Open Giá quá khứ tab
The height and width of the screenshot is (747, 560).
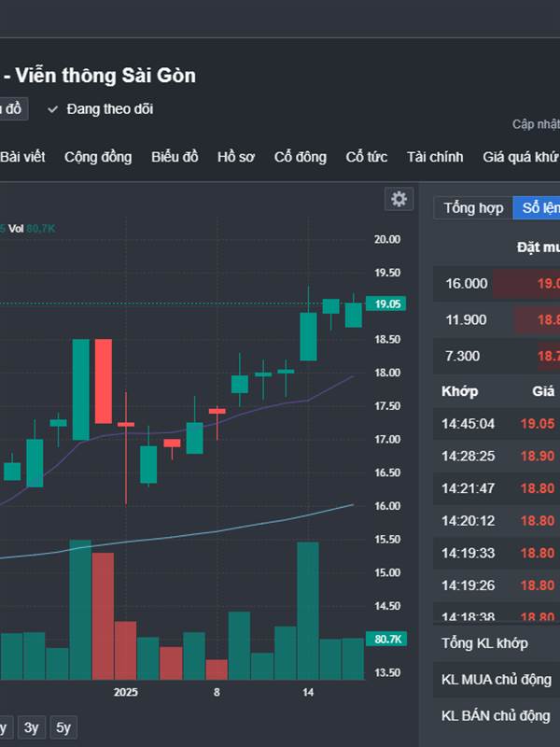[x=520, y=157]
